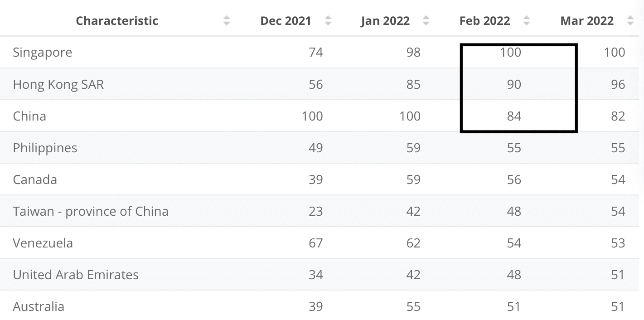Click sort arrows icon beside Jan 2022
This screenshot has width=644, height=320.
[426, 21]
